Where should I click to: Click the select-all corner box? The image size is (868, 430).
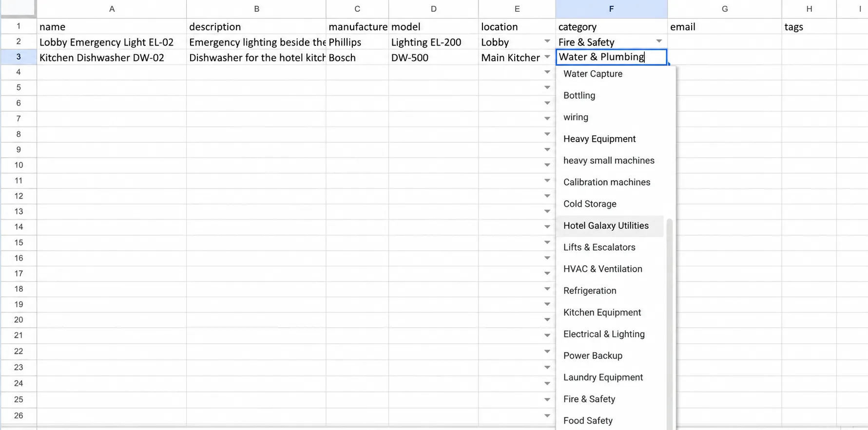coord(18,8)
